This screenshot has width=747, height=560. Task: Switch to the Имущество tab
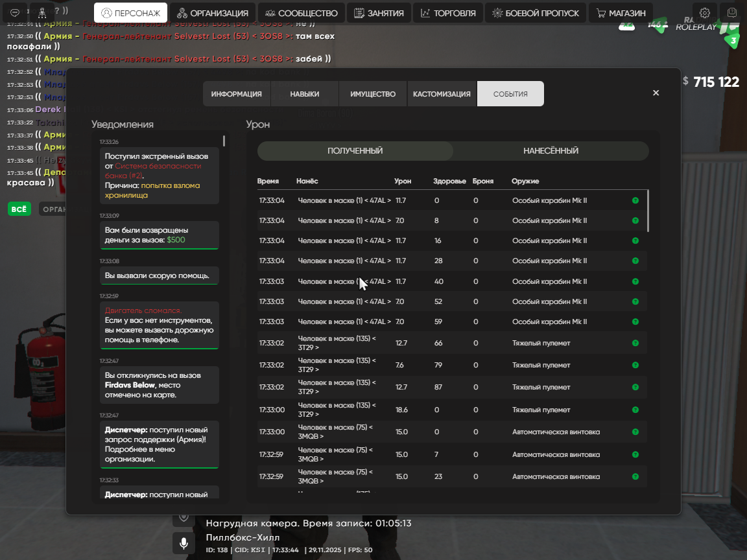[373, 94]
